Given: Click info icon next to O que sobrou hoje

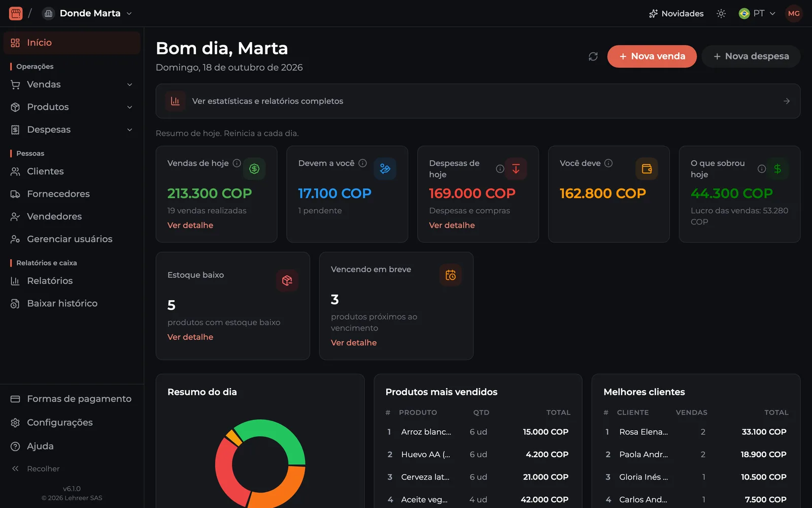Looking at the screenshot, I should [762, 169].
